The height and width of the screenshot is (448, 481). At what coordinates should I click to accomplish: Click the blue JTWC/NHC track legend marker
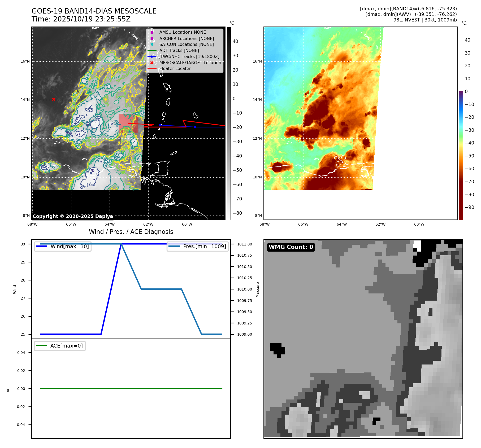[152, 57]
